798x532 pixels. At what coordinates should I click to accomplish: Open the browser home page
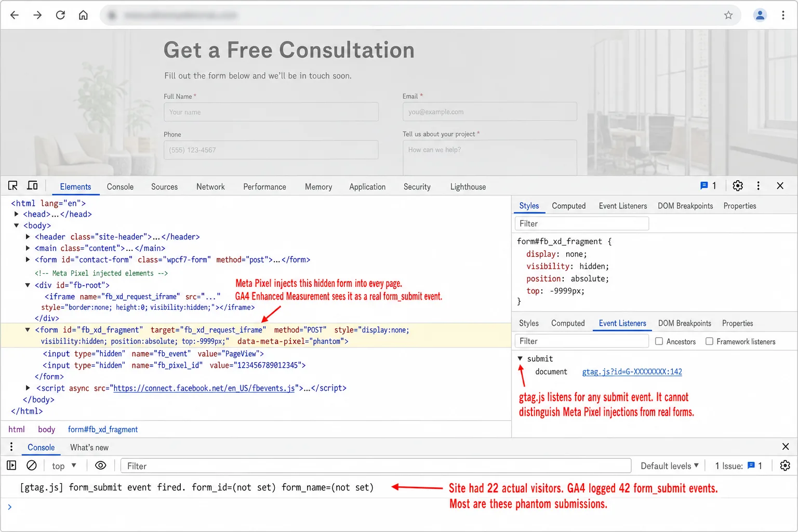[x=83, y=15]
